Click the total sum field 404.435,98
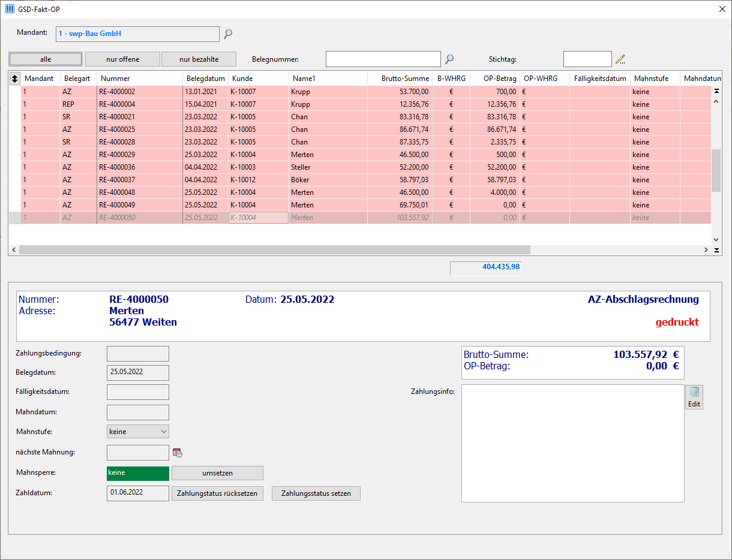This screenshot has height=560, width=732. (x=486, y=267)
